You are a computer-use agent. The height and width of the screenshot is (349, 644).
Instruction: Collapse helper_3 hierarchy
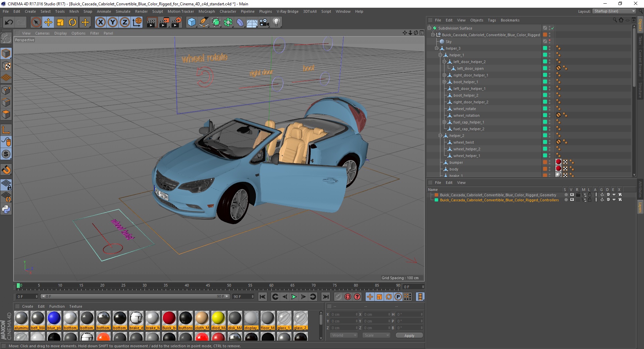coord(437,48)
